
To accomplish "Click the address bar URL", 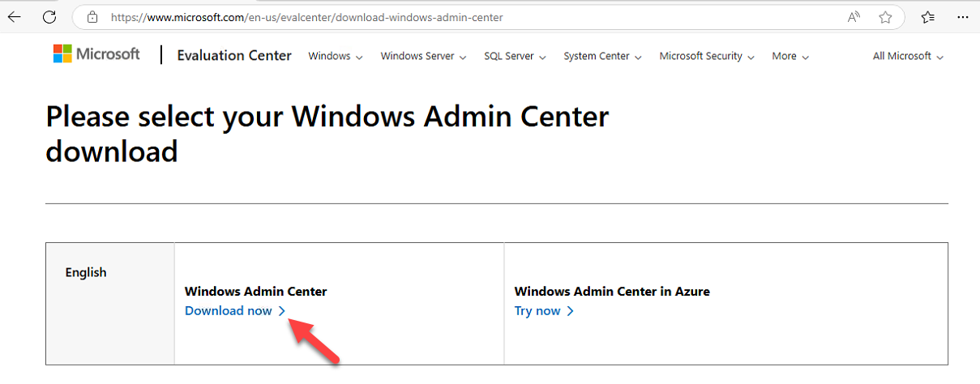I will pyautogui.click(x=306, y=16).
